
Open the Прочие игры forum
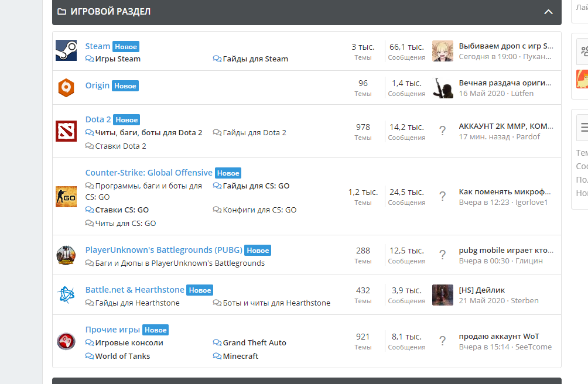click(x=112, y=330)
